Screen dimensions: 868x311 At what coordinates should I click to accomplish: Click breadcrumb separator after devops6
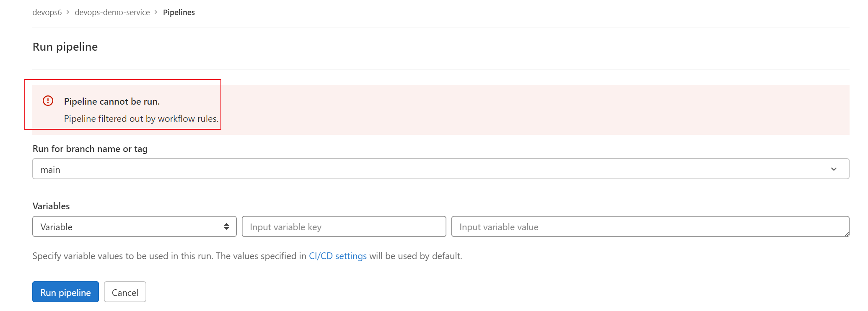(x=68, y=12)
